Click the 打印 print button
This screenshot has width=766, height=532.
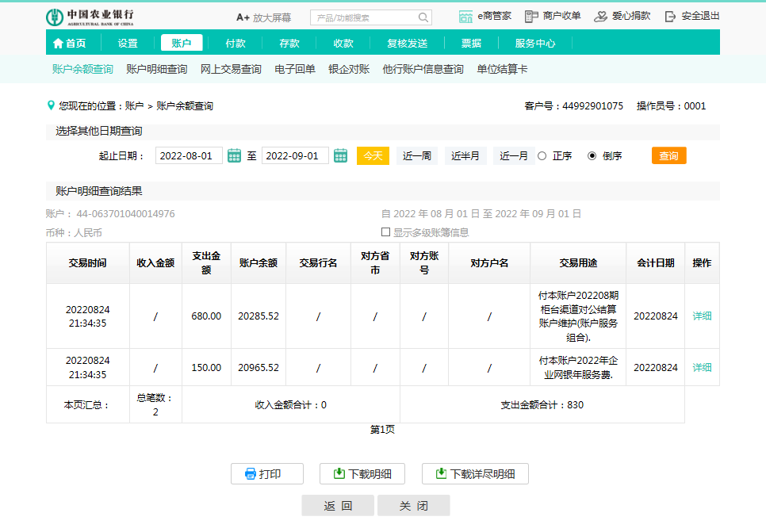click(267, 474)
